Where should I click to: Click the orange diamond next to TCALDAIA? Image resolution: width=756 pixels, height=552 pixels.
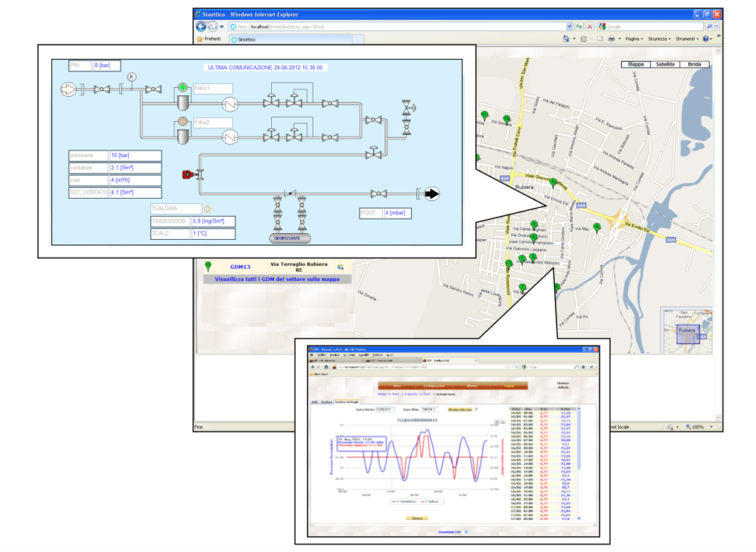click(x=207, y=209)
